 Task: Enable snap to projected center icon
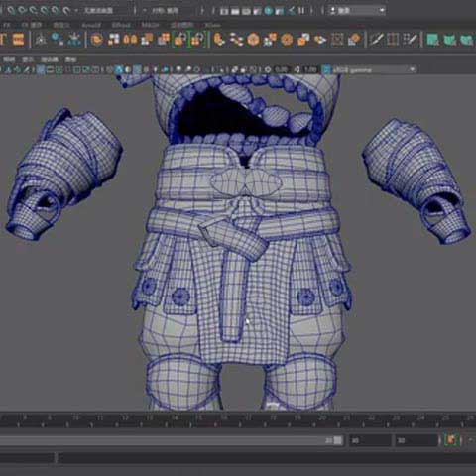pos(44,11)
